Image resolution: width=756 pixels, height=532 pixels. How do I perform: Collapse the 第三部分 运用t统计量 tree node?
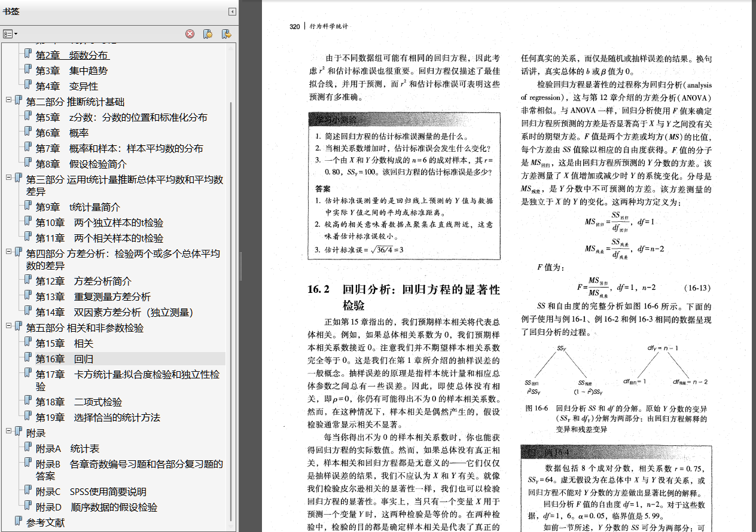pyautogui.click(x=9, y=178)
